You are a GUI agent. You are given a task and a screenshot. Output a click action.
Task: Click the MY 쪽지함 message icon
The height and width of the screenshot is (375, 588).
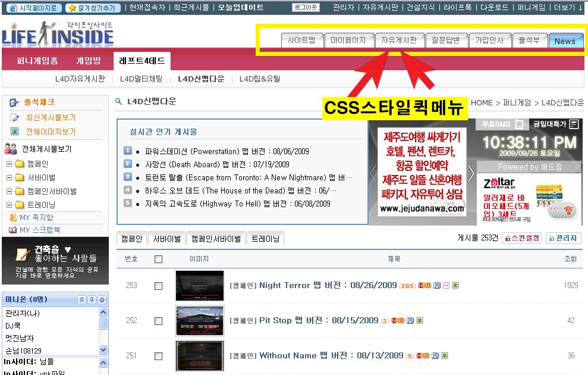(13, 217)
